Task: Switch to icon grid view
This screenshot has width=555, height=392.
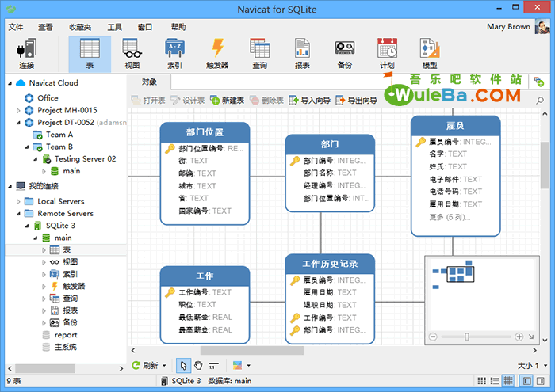Action: (482, 381)
